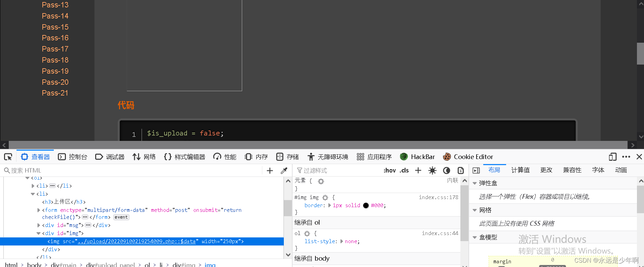Viewport: 644px width, 267px height.
Task: Open the Pass-13 lab link
Action: click(55, 5)
